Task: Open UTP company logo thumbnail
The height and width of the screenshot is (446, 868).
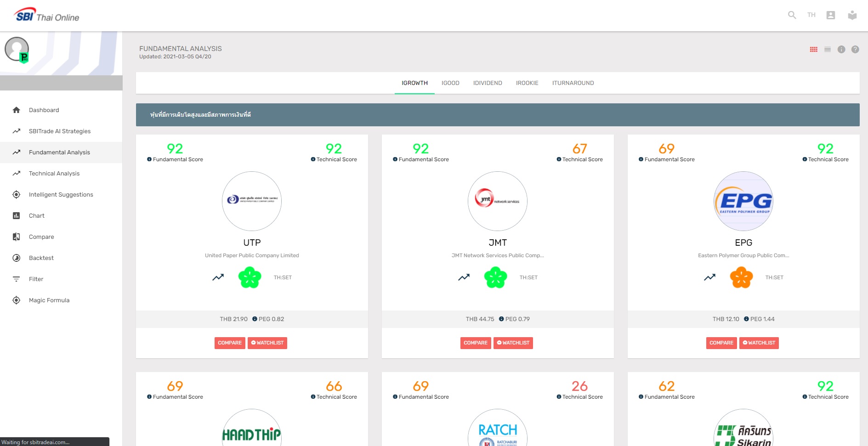Action: pyautogui.click(x=252, y=201)
